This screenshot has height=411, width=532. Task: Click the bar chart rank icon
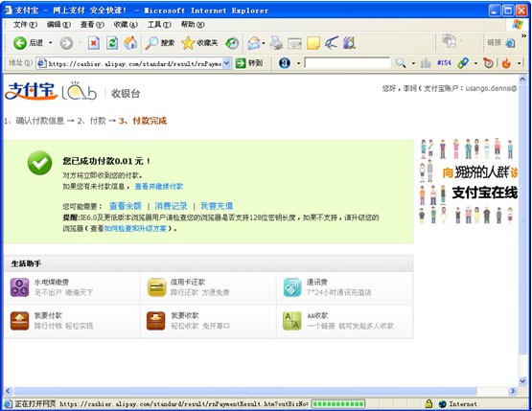point(426,63)
